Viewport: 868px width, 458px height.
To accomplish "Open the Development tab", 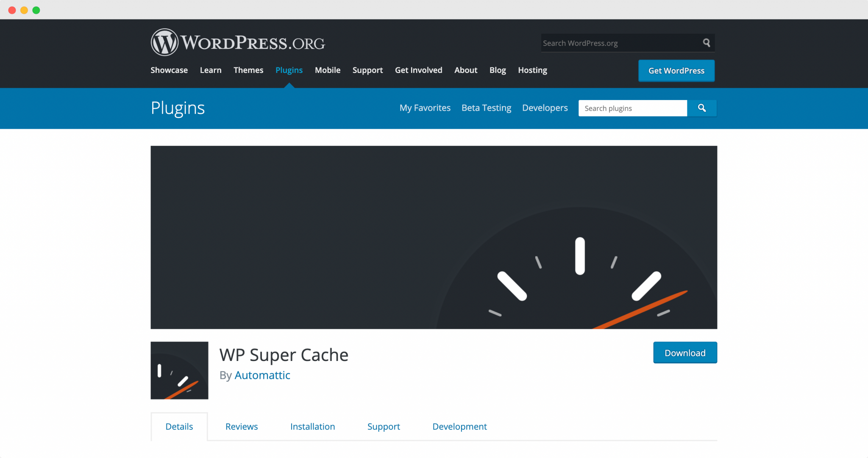I will pos(459,426).
